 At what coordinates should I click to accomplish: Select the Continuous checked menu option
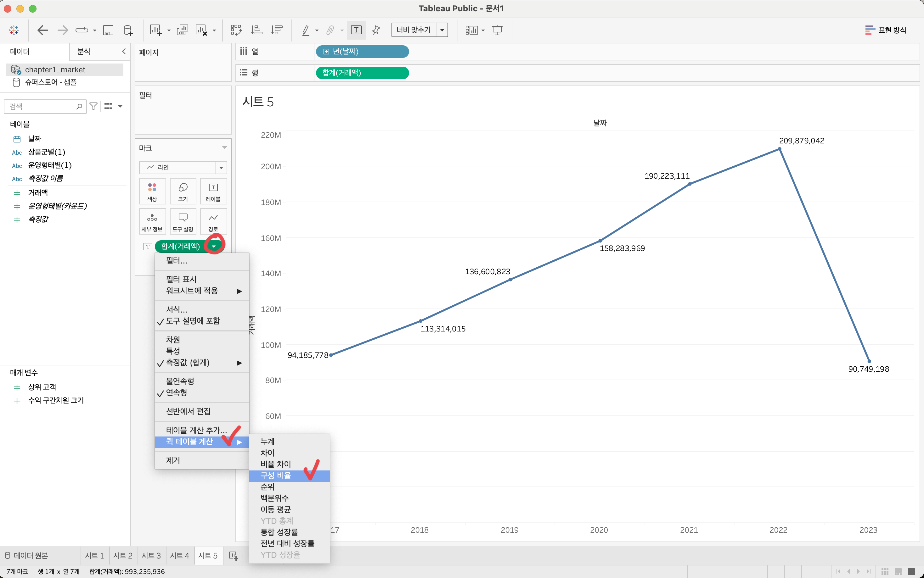176,392
